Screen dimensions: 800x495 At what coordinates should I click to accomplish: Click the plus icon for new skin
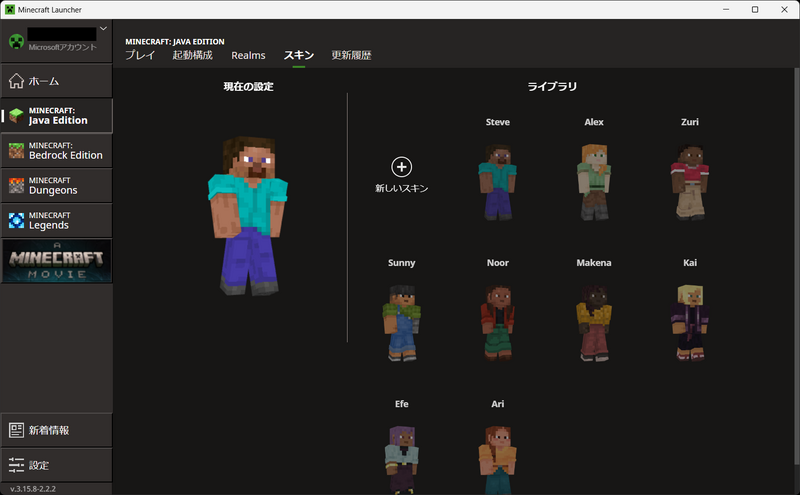pyautogui.click(x=401, y=167)
